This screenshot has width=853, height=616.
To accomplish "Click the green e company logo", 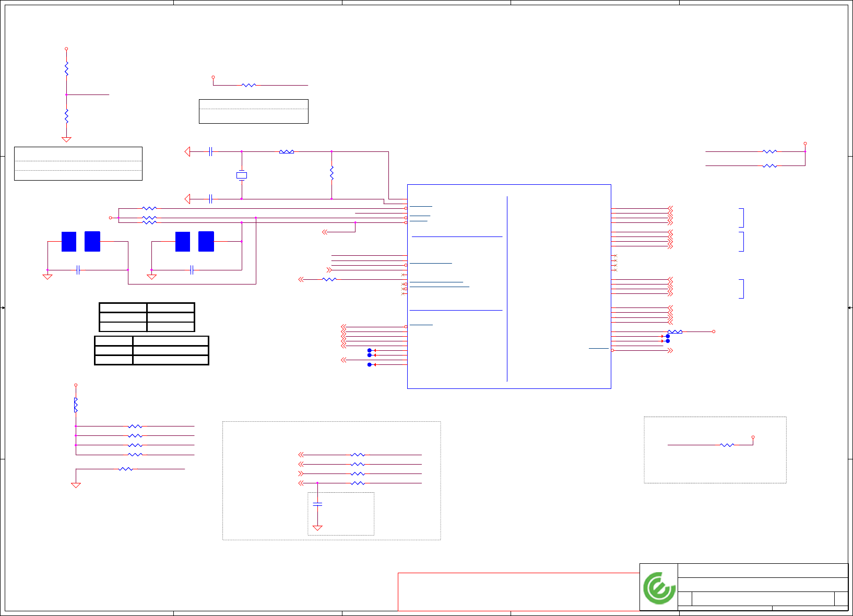I will pyautogui.click(x=659, y=588).
